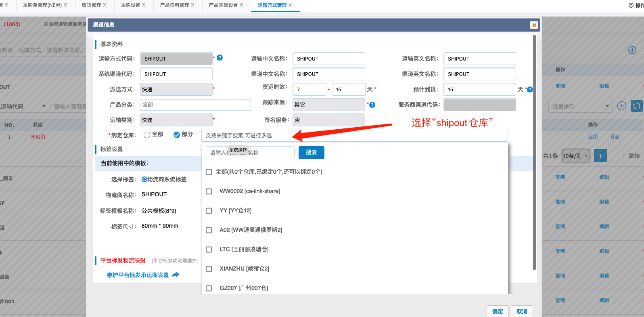Close the 渠道信息 dialog with the X

534,25
